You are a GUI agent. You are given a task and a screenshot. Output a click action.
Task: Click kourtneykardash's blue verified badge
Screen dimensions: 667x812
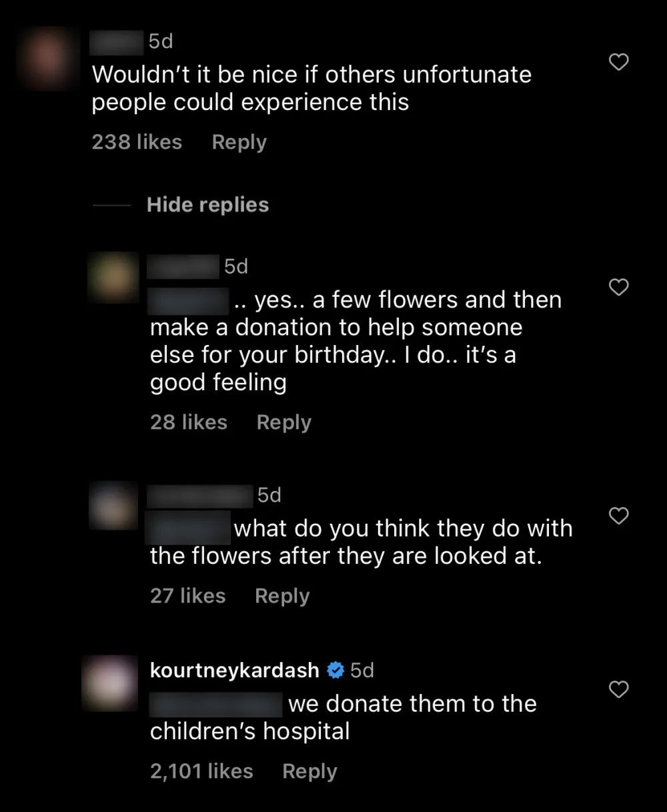point(336,670)
